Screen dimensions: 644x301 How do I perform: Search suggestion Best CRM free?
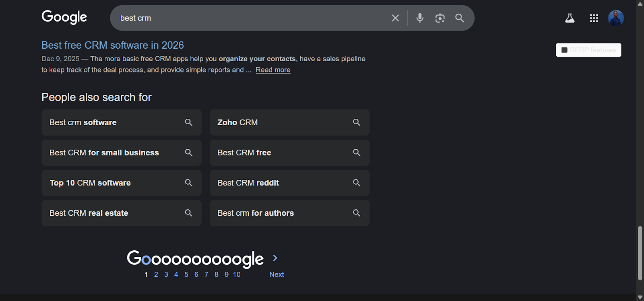pyautogui.click(x=289, y=153)
